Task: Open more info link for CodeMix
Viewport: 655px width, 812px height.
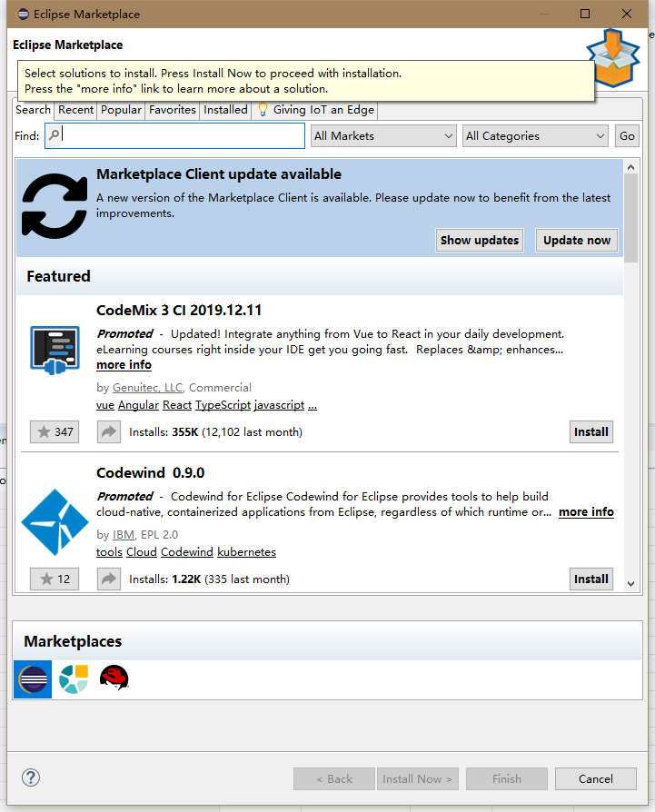Action: (124, 364)
